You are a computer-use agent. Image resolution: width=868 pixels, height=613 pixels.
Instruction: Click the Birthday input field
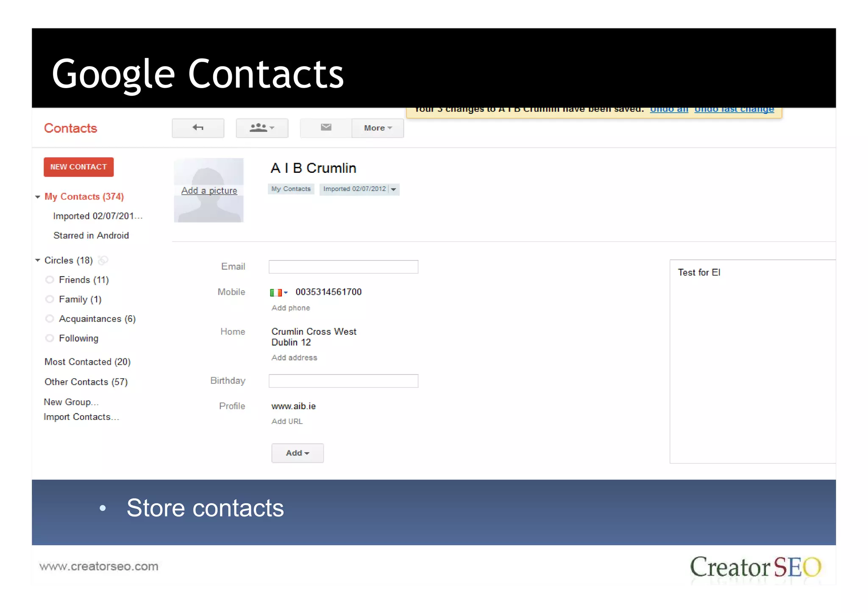pyautogui.click(x=343, y=381)
